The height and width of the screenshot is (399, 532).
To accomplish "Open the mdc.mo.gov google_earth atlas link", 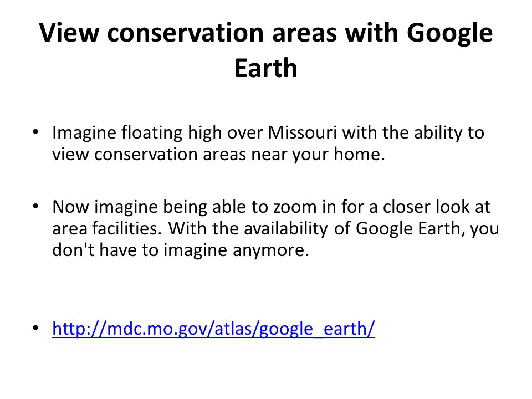I will click(x=213, y=329).
